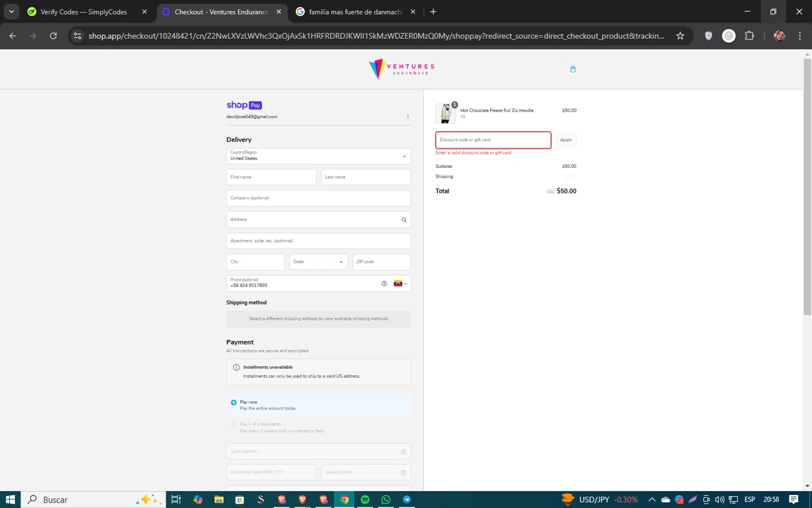Click the security code help icon

[x=403, y=472]
